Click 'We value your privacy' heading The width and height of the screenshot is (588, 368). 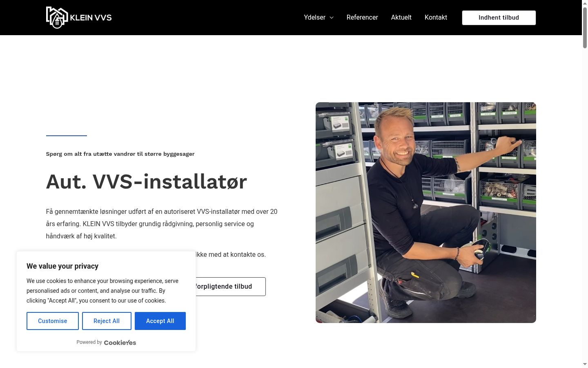pyautogui.click(x=62, y=266)
